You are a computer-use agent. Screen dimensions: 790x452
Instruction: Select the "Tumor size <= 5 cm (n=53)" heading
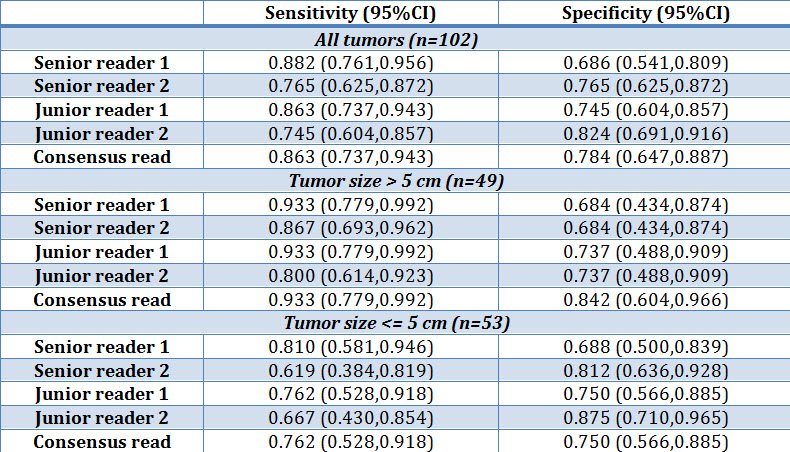point(394,323)
